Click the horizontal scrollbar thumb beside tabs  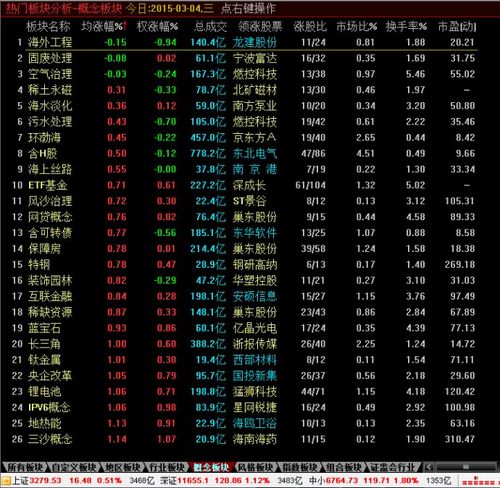466,467
